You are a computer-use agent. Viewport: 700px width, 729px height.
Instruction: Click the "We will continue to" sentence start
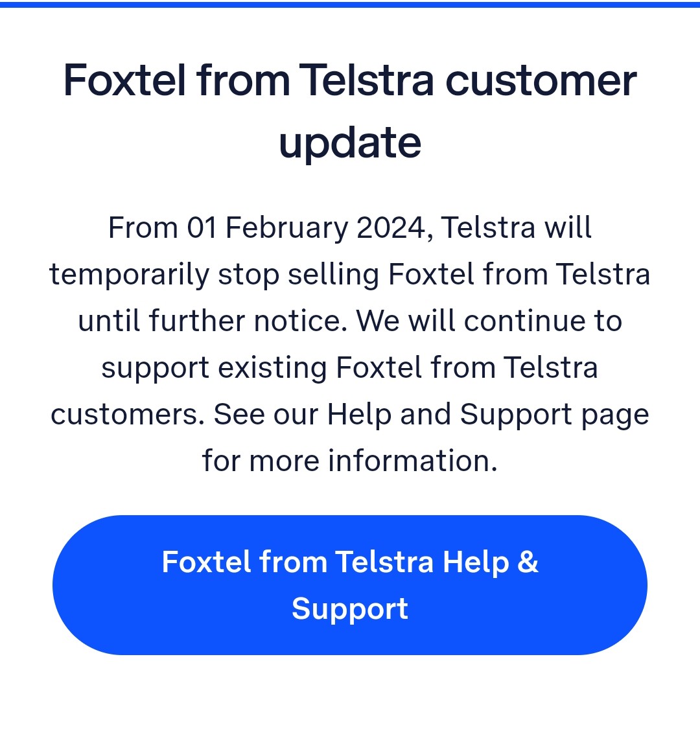[489, 321]
